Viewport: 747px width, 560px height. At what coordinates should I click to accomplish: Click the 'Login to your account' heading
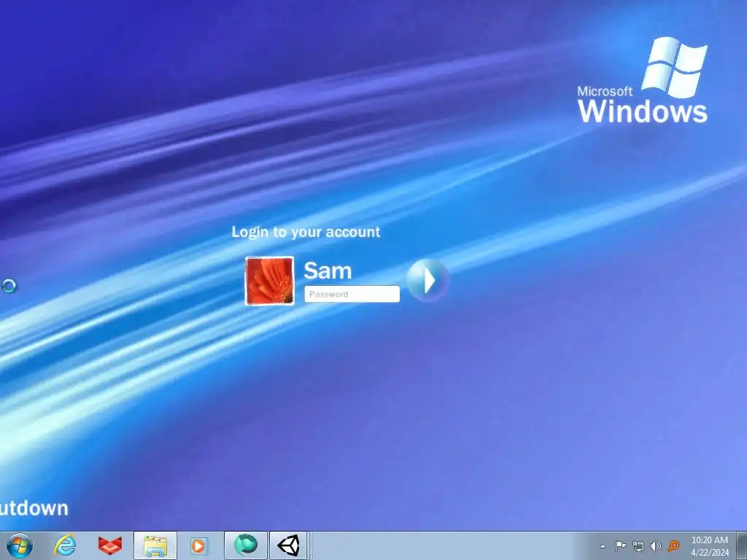tap(306, 232)
